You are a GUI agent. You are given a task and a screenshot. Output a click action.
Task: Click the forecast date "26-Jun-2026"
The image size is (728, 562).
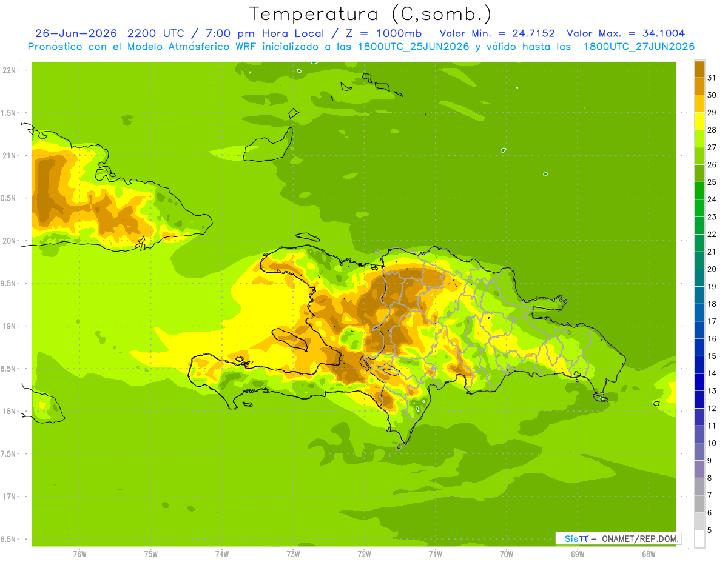point(76,33)
